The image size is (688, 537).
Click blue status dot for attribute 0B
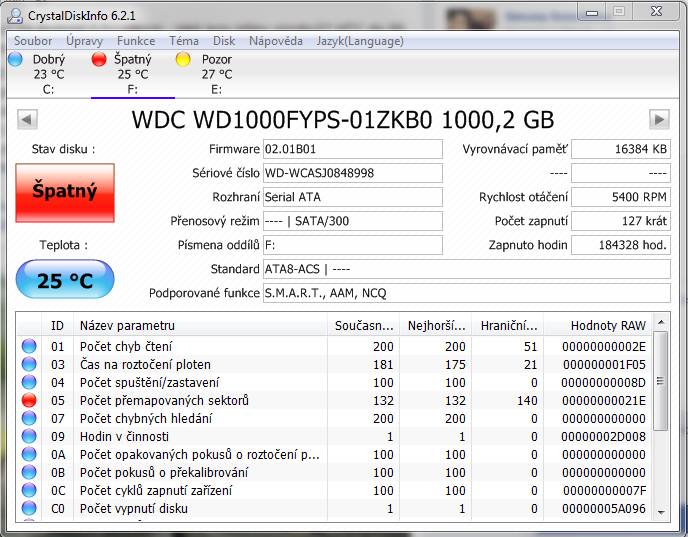(29, 472)
